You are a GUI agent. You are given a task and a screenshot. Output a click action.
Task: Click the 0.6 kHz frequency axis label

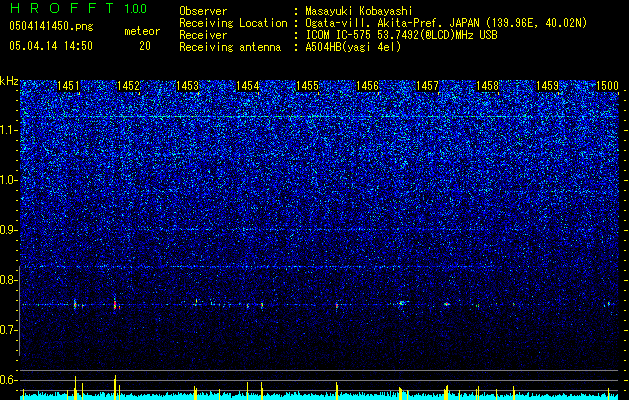coord(9,380)
